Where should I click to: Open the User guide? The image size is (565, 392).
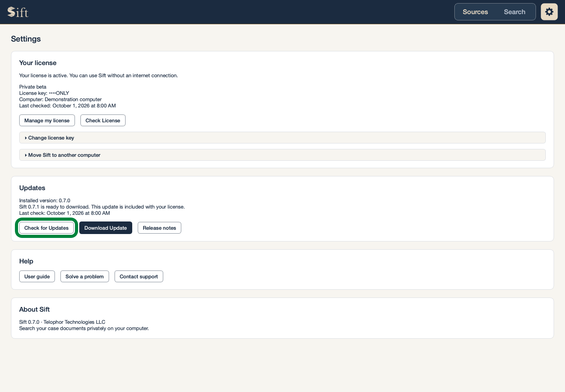pyautogui.click(x=37, y=276)
